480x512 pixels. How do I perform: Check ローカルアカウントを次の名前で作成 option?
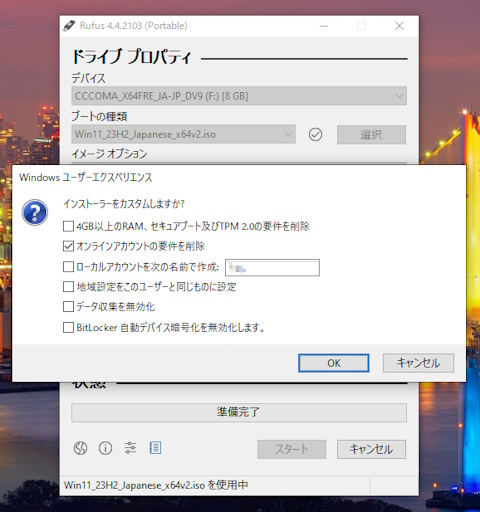68,267
